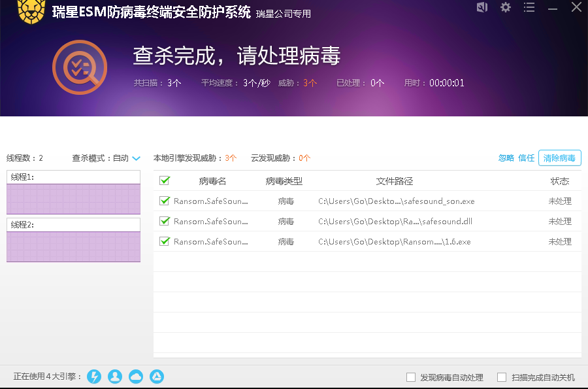This screenshot has height=389, width=588.
Task: Uncheck the 1.6.exe row checkbox
Action: tap(164, 242)
